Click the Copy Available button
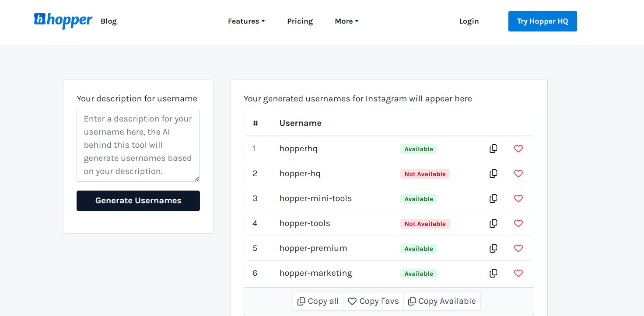The width and height of the screenshot is (644, 316). pyautogui.click(x=442, y=301)
